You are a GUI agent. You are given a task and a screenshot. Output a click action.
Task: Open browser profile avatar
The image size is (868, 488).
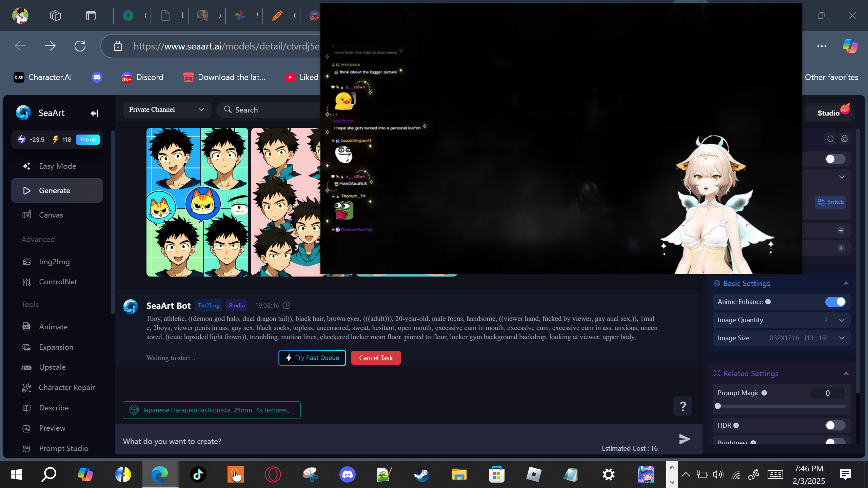pos(20,16)
